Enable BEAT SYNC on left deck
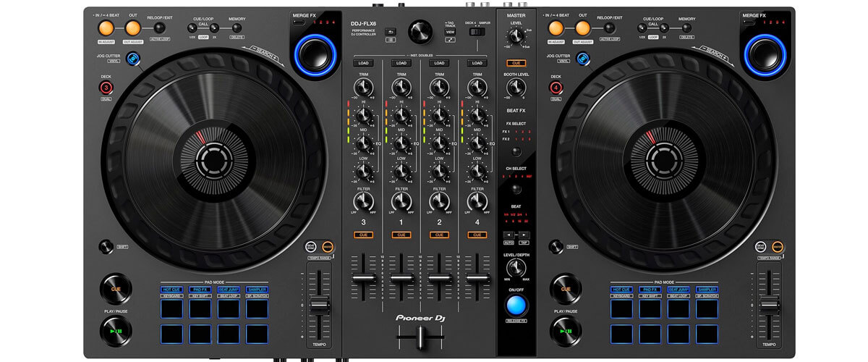Viewport: 868px width, 362px height. pos(311,247)
